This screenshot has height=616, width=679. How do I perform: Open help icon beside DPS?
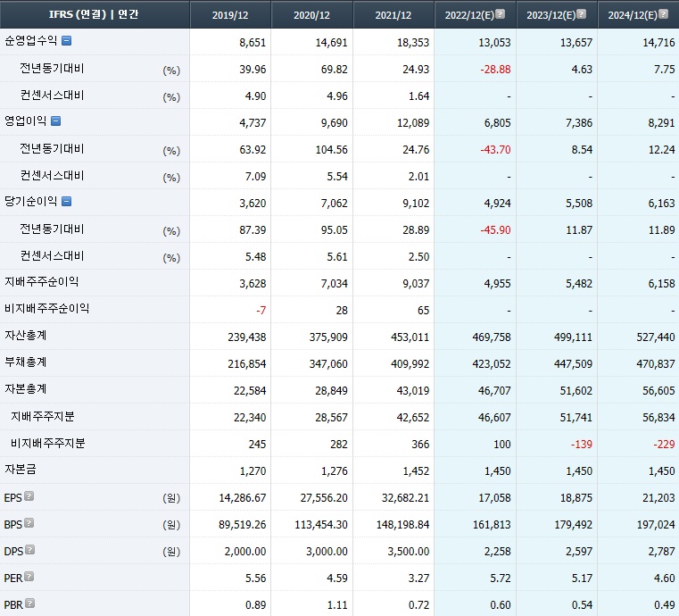(29, 550)
